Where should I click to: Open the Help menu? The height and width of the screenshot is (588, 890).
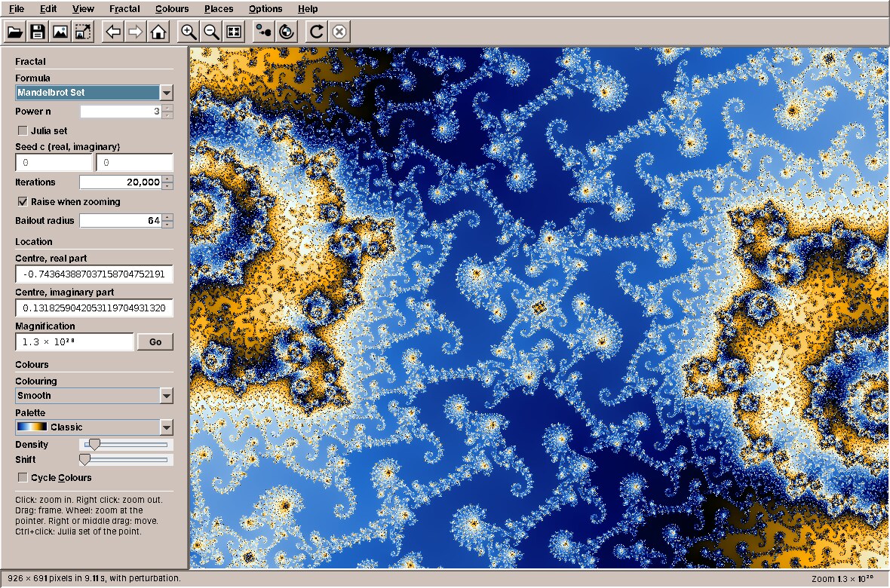click(x=308, y=8)
